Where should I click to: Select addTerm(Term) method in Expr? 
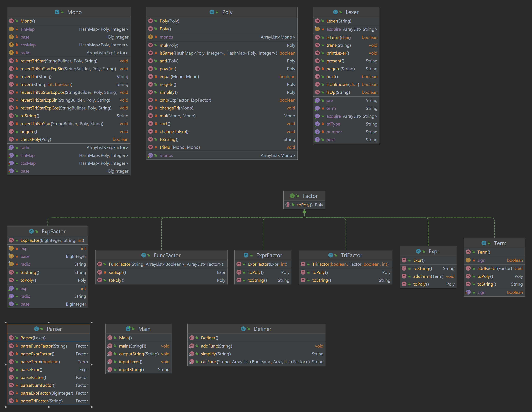(428, 276)
